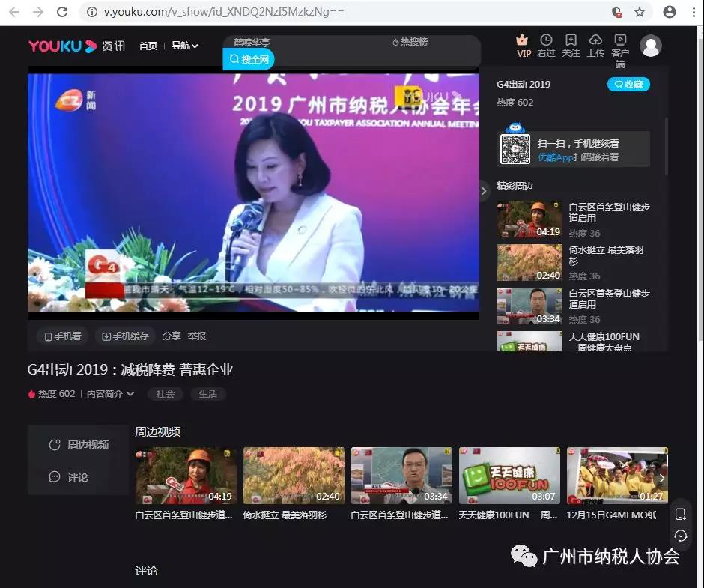Click the blocked content icon in address bar

click(617, 12)
